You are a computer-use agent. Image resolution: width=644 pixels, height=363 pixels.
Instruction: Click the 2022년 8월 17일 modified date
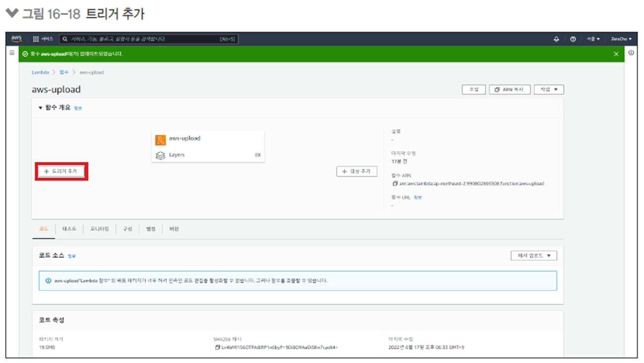(426, 347)
